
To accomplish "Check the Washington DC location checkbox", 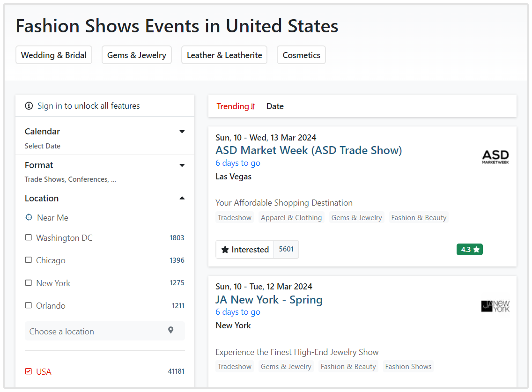I will point(29,237).
